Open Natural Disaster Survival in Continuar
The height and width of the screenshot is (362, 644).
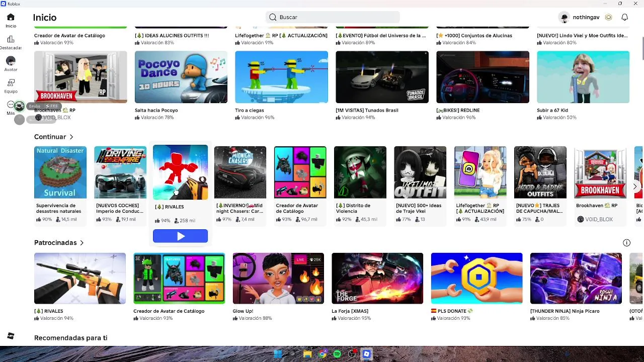[60, 172]
